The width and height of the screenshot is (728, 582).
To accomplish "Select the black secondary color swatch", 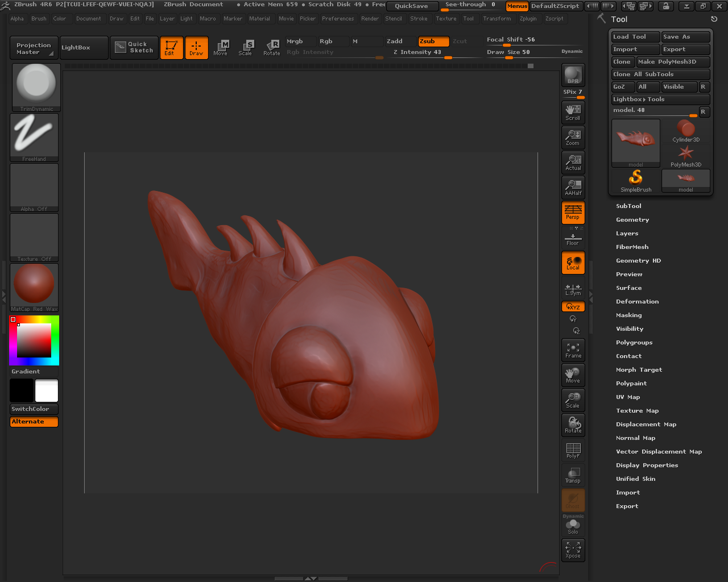I will point(22,390).
